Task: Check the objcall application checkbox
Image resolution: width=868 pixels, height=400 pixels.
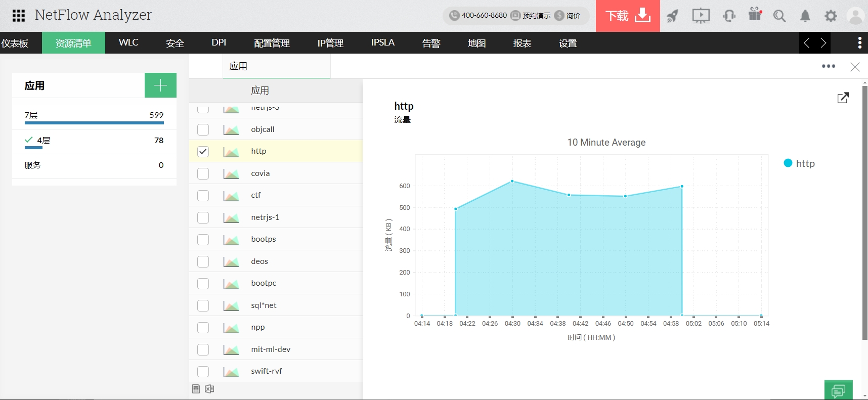Action: pos(203,129)
